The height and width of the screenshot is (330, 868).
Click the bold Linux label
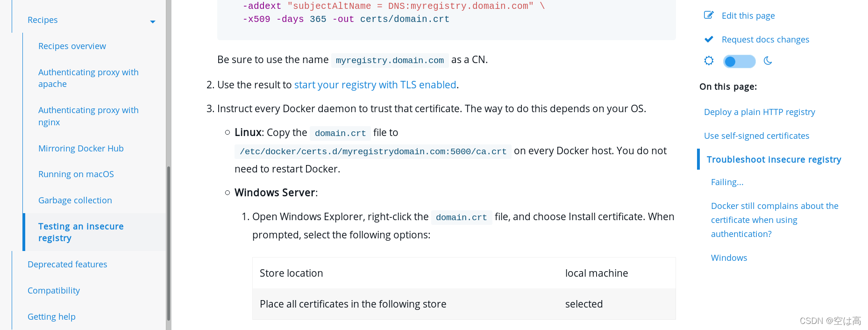(248, 132)
